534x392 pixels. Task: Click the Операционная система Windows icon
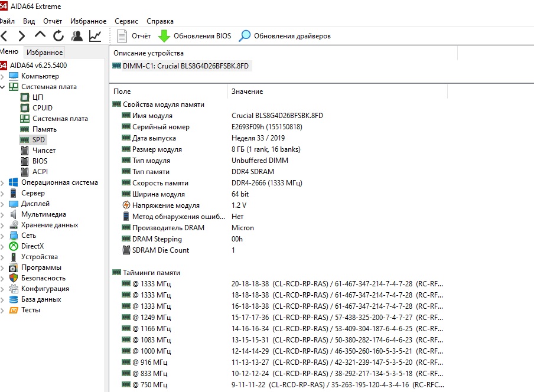pyautogui.click(x=13, y=182)
